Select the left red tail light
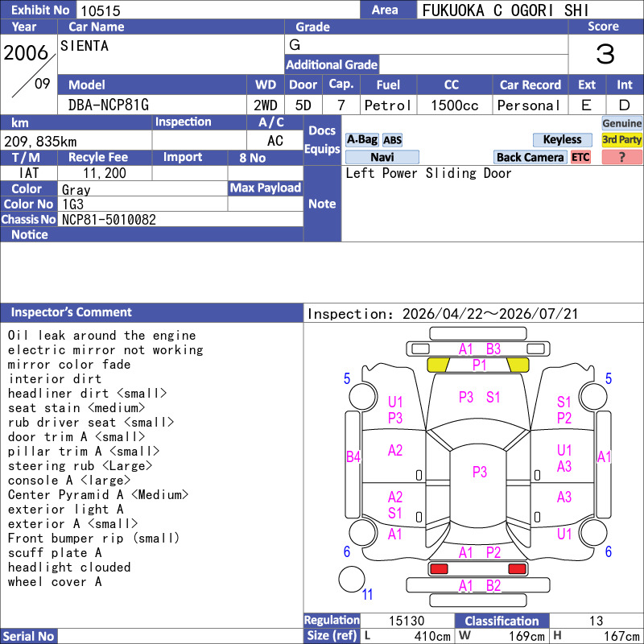The height and width of the screenshot is (644, 644). [x=438, y=569]
